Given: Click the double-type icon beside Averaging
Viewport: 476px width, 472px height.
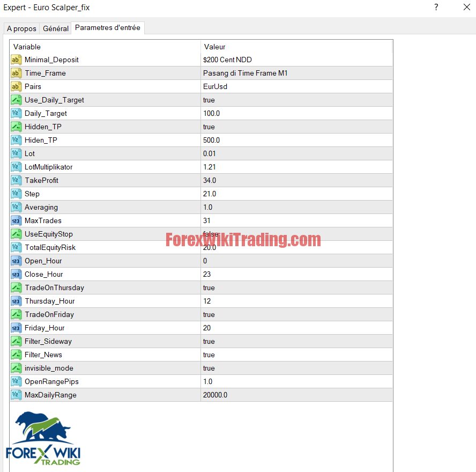Looking at the screenshot, I should point(16,207).
